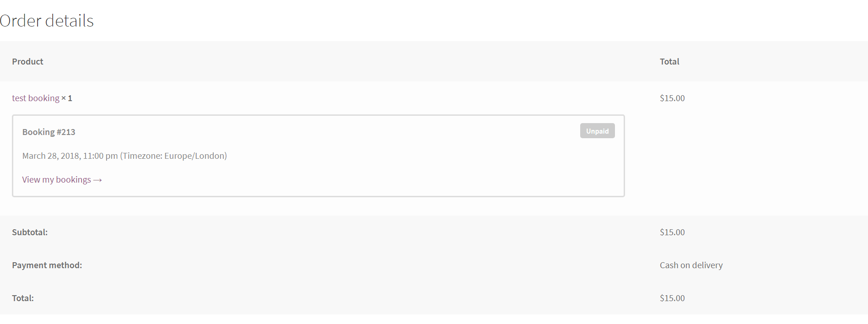Screen dimensions: 868x324
Task: Click the Total: footer row label
Action: tap(23, 298)
